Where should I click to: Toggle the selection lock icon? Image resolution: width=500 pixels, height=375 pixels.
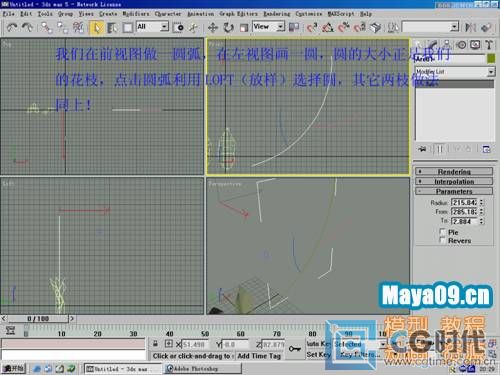155,344
